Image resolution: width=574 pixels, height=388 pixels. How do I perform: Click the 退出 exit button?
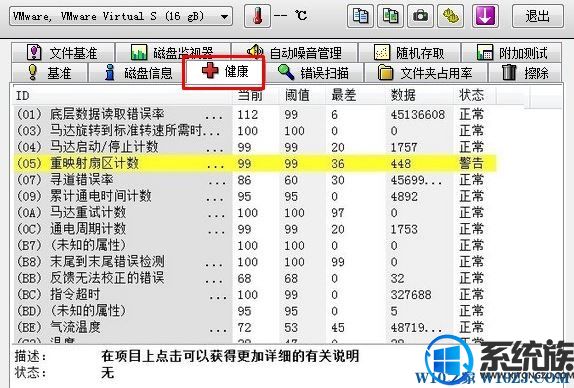tap(537, 16)
